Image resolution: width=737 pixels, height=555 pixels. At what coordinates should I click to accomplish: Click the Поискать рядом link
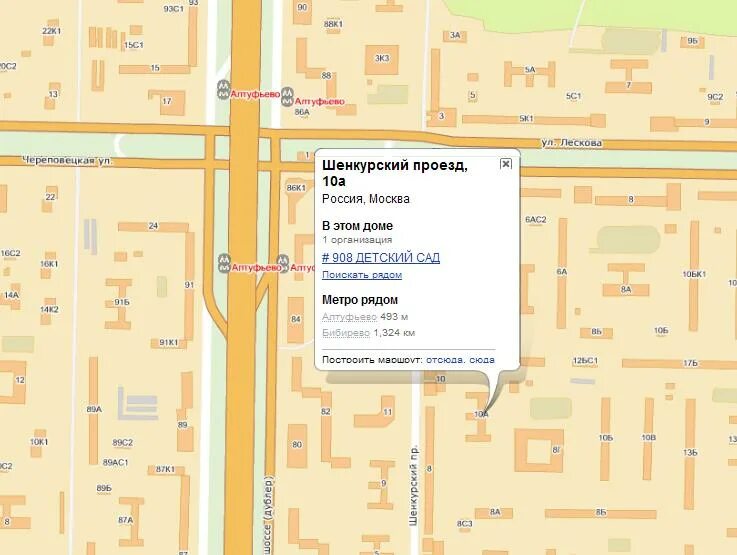[362, 275]
